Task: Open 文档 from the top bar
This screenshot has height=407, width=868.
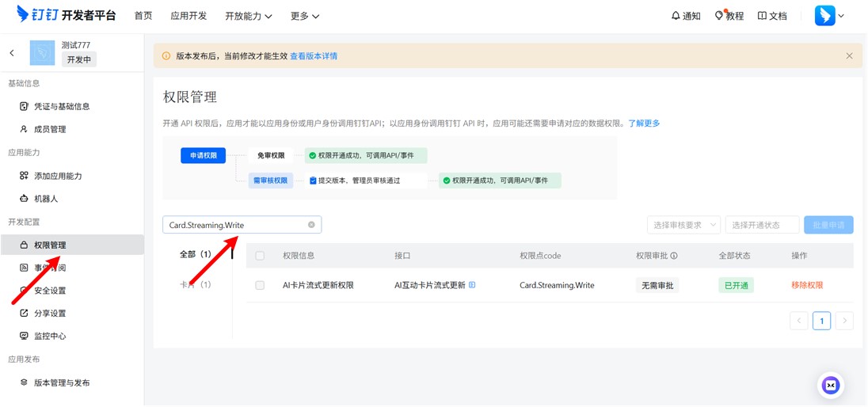Action: (x=772, y=16)
